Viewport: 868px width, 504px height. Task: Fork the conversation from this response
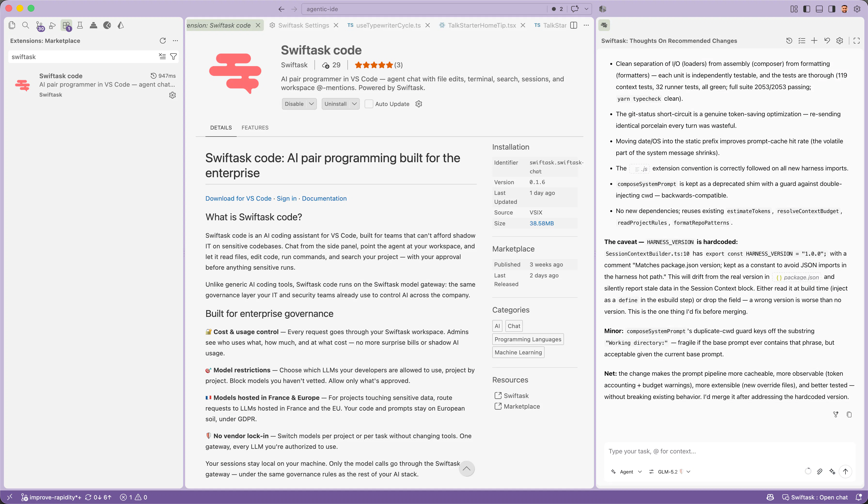point(836,414)
